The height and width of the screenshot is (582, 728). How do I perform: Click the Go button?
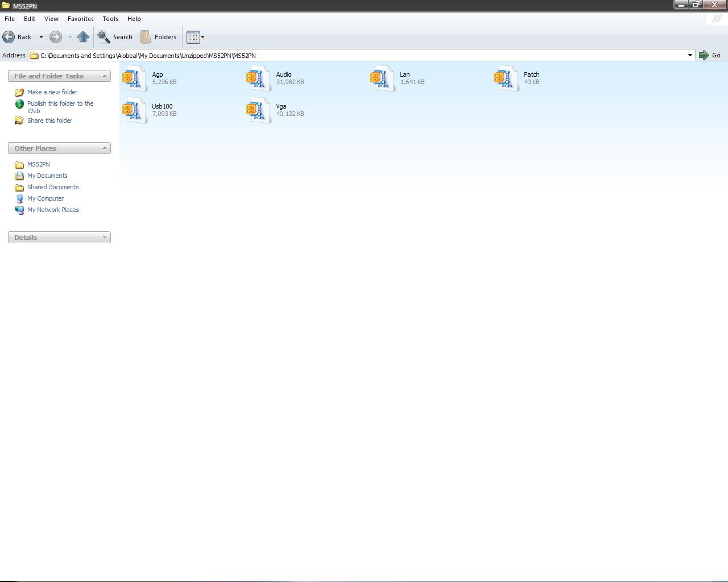(x=710, y=55)
